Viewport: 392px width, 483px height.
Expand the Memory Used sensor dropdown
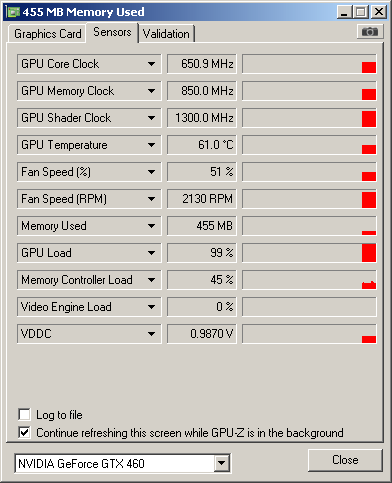click(x=151, y=226)
